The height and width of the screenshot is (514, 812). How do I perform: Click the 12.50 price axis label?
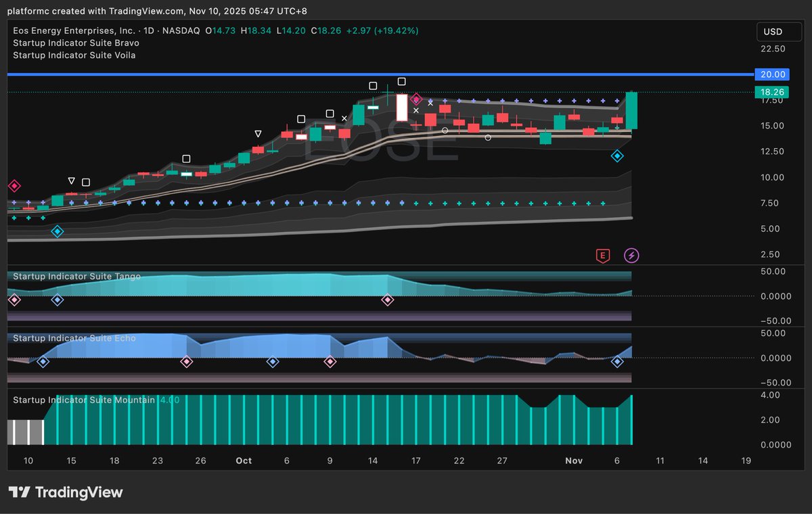point(773,151)
